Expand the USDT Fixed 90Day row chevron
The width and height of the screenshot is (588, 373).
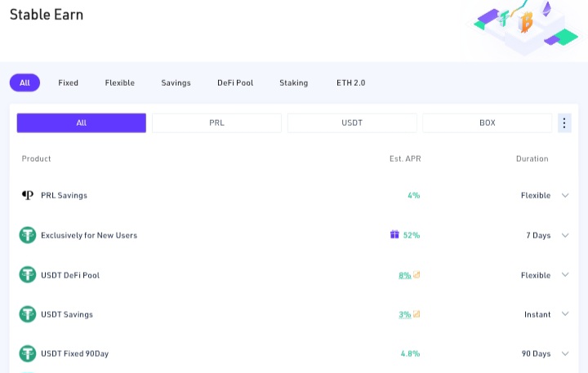click(565, 353)
